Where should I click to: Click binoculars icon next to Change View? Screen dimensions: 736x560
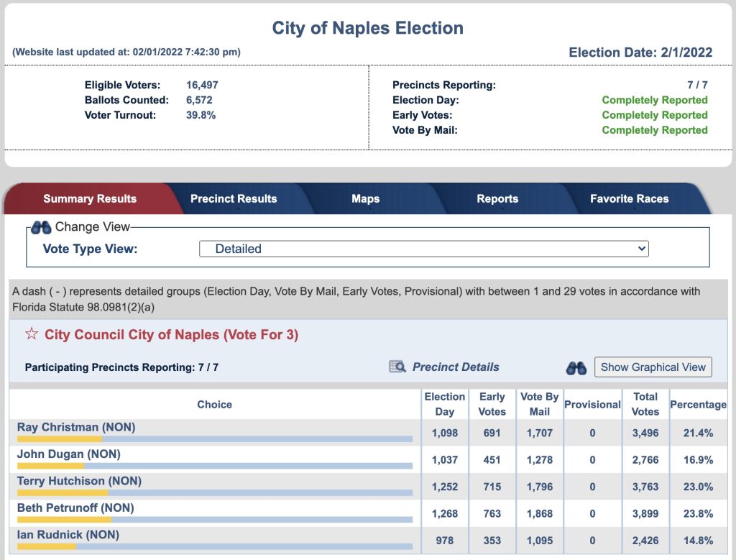point(41,227)
